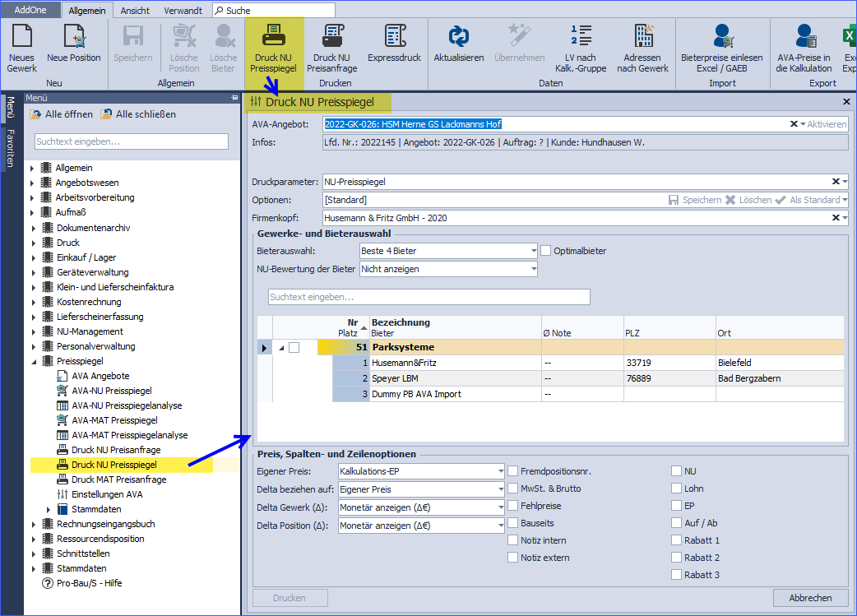Import Bieterpreise einlesen Excel / GAEB

click(721, 37)
